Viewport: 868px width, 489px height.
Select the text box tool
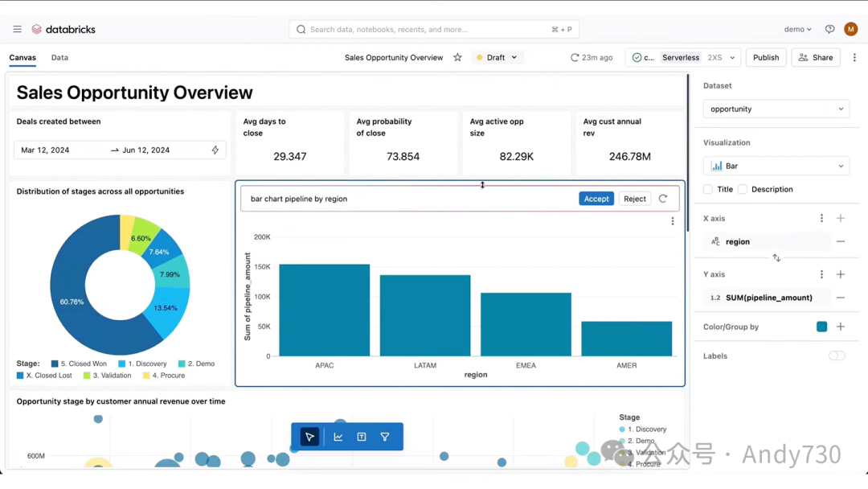[362, 437]
